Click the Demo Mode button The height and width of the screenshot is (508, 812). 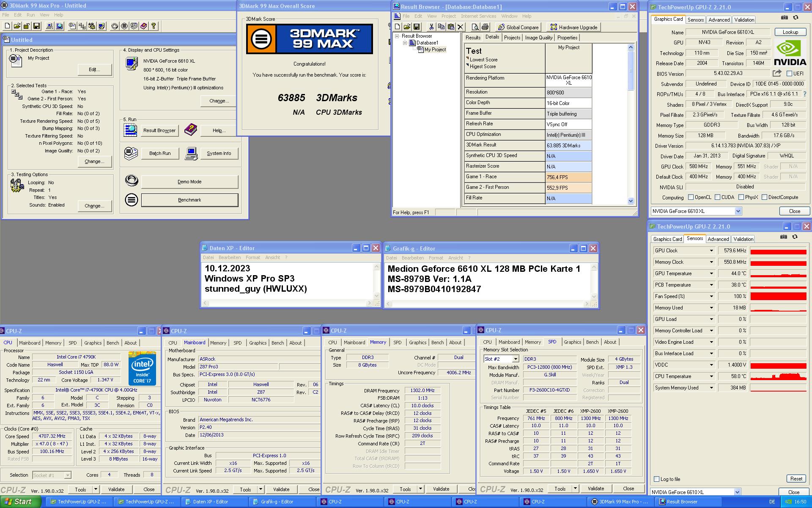[189, 182]
